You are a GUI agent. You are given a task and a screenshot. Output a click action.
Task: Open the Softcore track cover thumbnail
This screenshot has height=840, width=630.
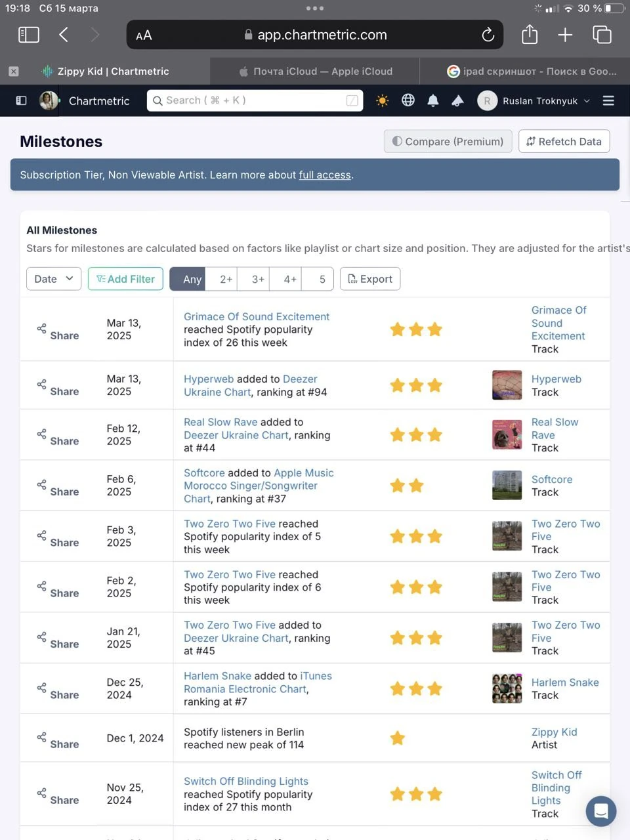507,486
